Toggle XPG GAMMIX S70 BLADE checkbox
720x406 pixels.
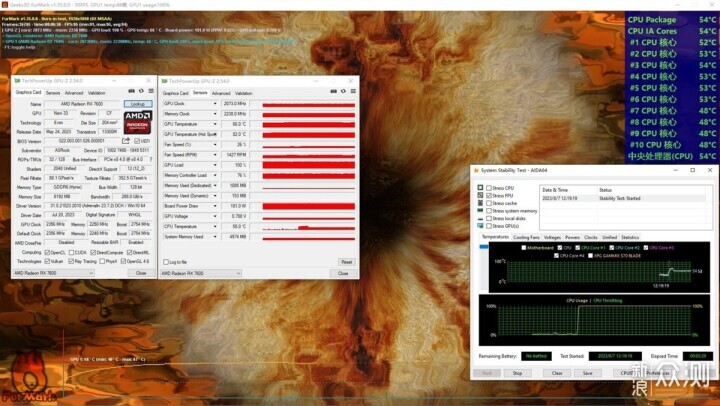pos(591,255)
